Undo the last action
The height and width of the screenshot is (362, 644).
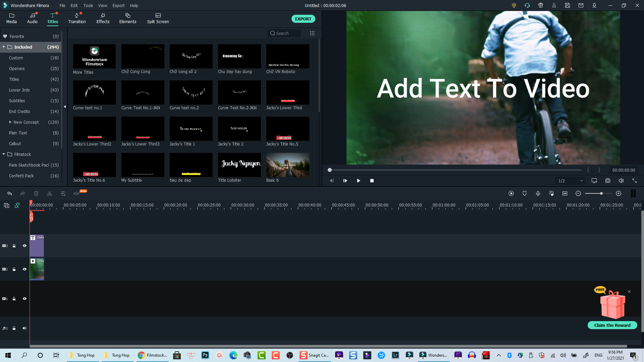coord(9,193)
